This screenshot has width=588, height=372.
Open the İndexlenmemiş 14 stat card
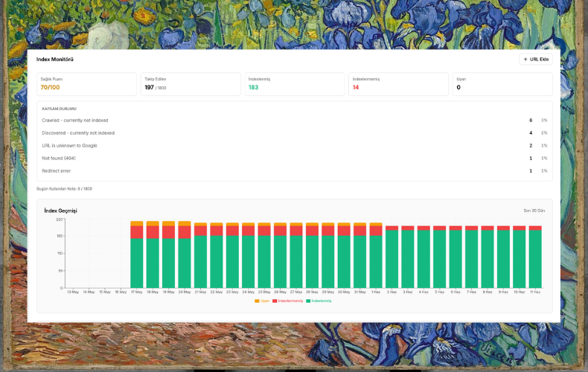click(x=398, y=84)
